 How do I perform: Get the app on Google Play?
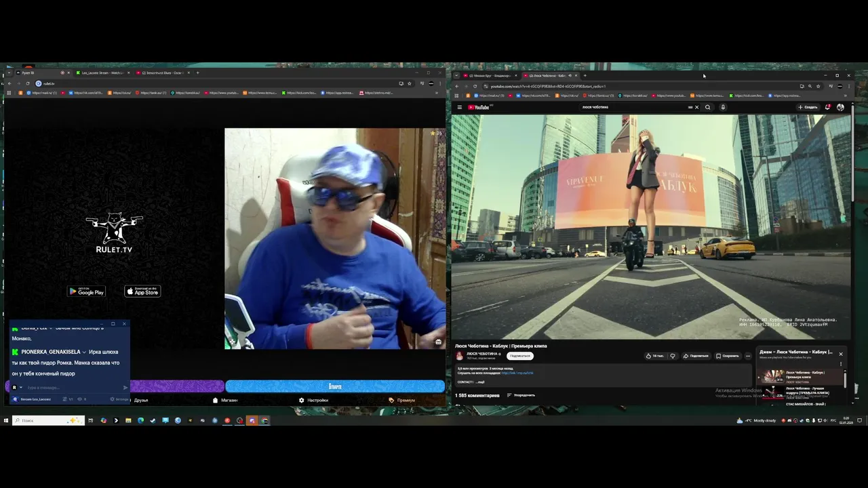[x=86, y=291]
